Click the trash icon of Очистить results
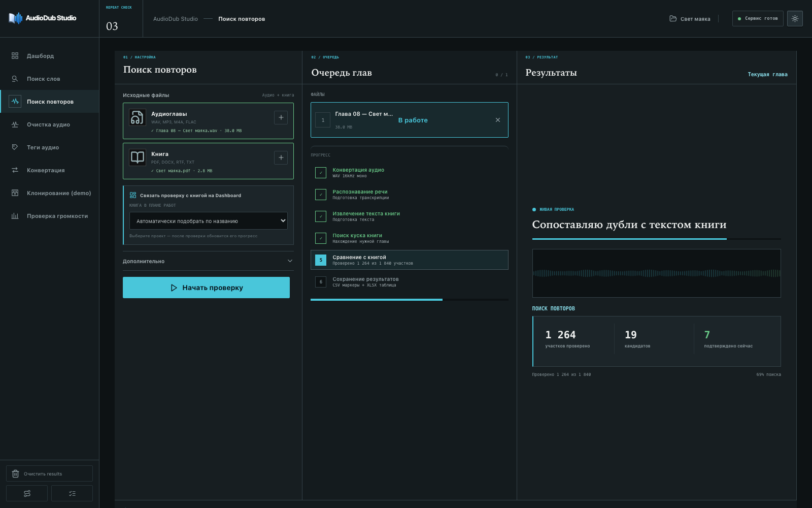The width and height of the screenshot is (812, 508). click(15, 473)
